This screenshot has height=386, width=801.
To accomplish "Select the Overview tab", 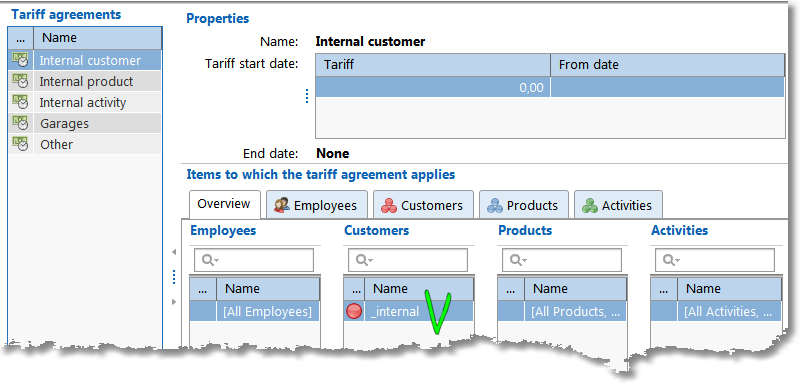I will click(224, 204).
